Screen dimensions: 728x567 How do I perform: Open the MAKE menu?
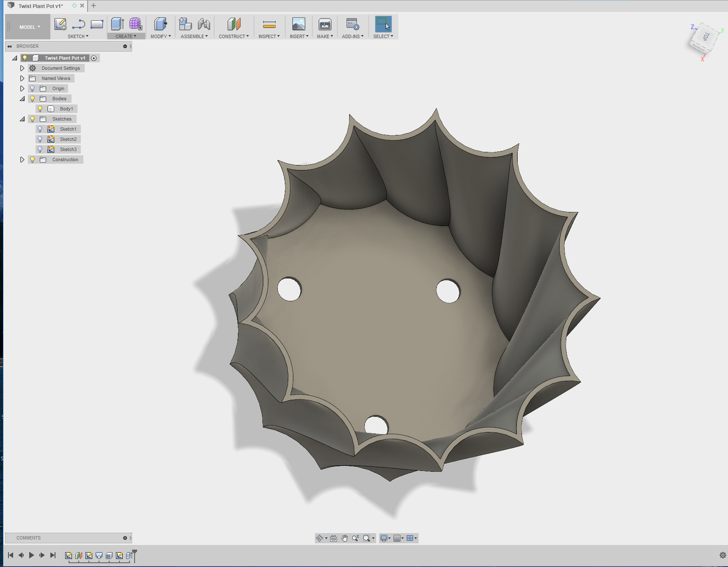pyautogui.click(x=325, y=36)
